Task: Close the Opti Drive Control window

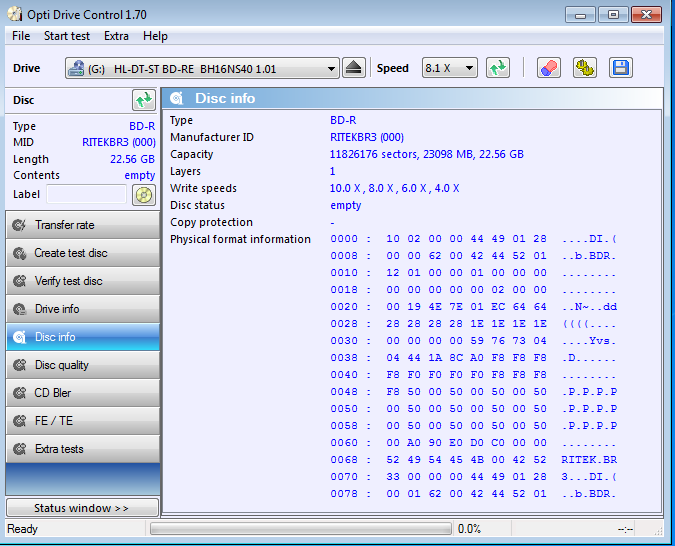Action: pos(646,15)
